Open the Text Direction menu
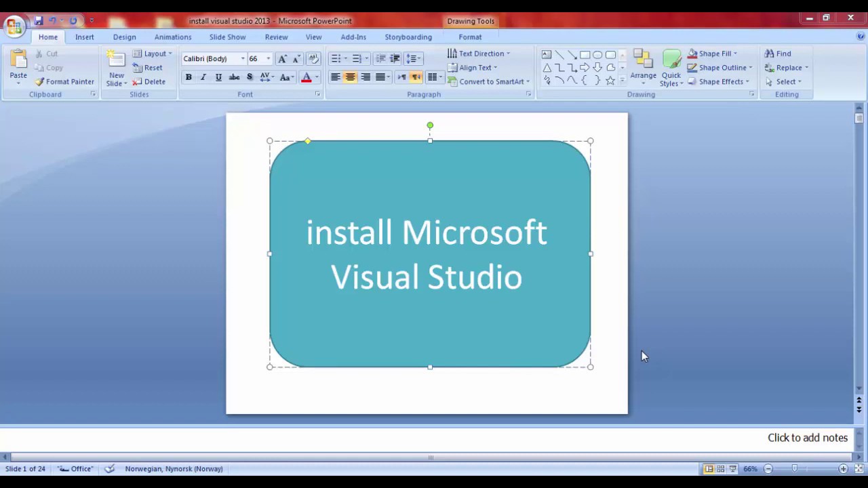 (x=479, y=54)
